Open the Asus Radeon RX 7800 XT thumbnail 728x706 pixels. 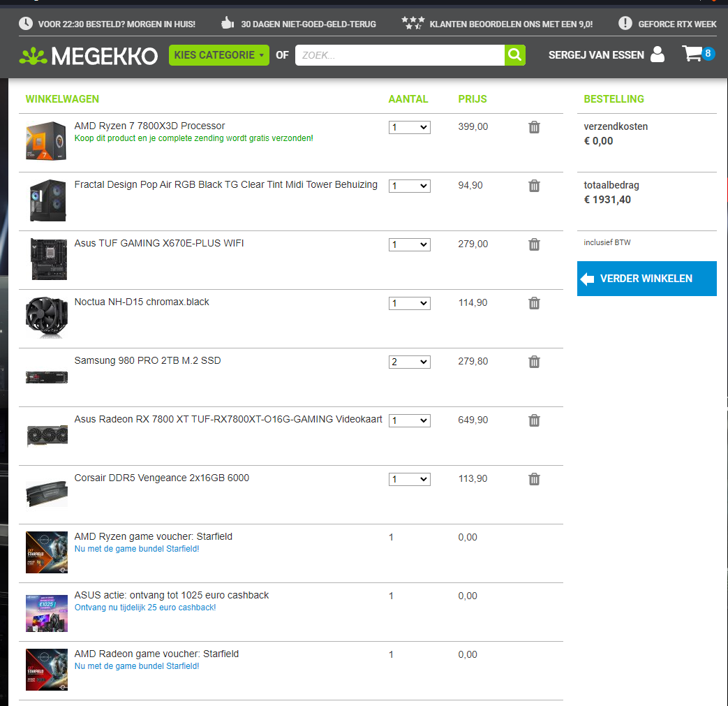[x=47, y=435]
